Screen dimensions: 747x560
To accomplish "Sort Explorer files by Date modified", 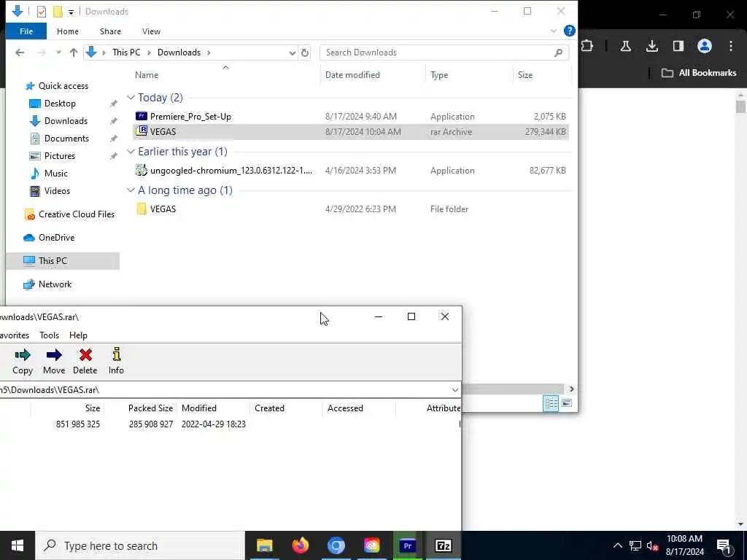I will point(352,75).
